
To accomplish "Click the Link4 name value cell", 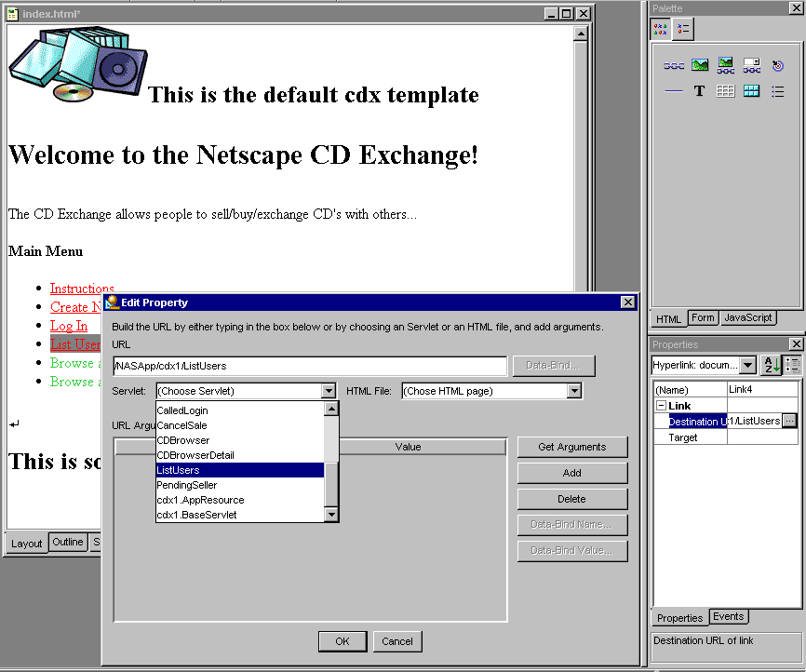I will [762, 390].
